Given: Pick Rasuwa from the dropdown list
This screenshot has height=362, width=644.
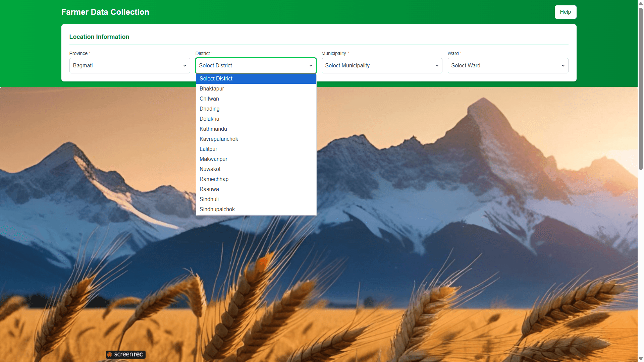Looking at the screenshot, I should (209, 189).
